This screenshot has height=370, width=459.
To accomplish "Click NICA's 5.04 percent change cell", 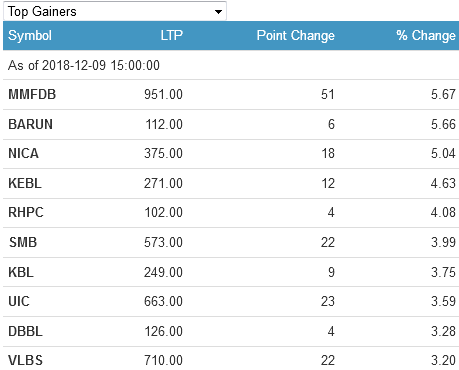I will [x=443, y=153].
